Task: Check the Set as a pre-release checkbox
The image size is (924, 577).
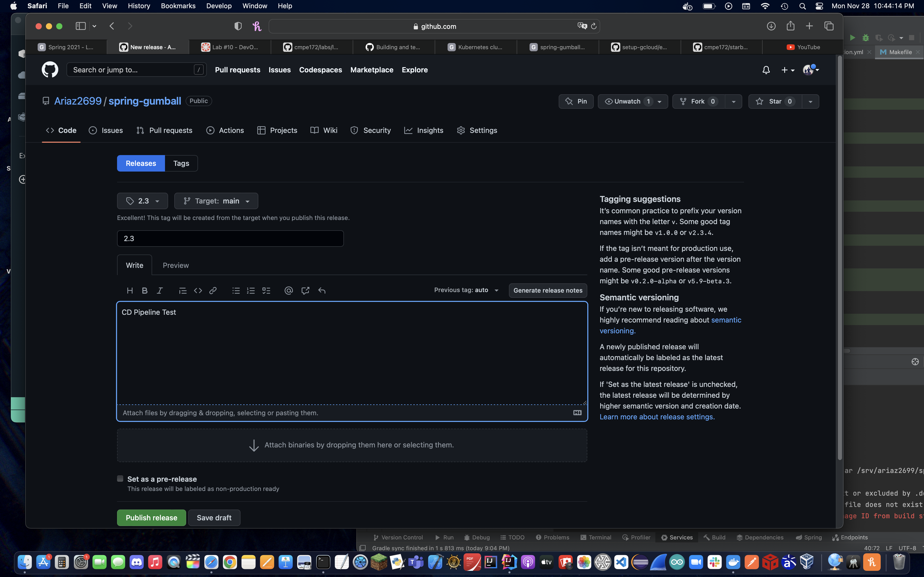Action: tap(120, 478)
